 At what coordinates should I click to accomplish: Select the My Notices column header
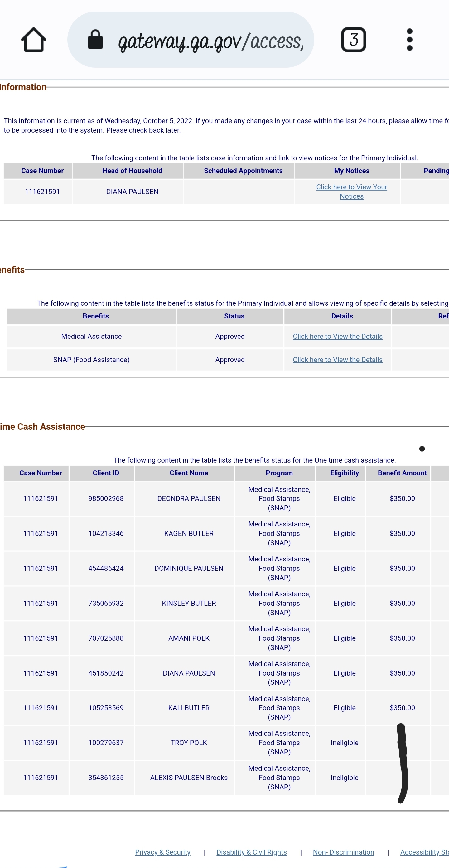coord(347,171)
